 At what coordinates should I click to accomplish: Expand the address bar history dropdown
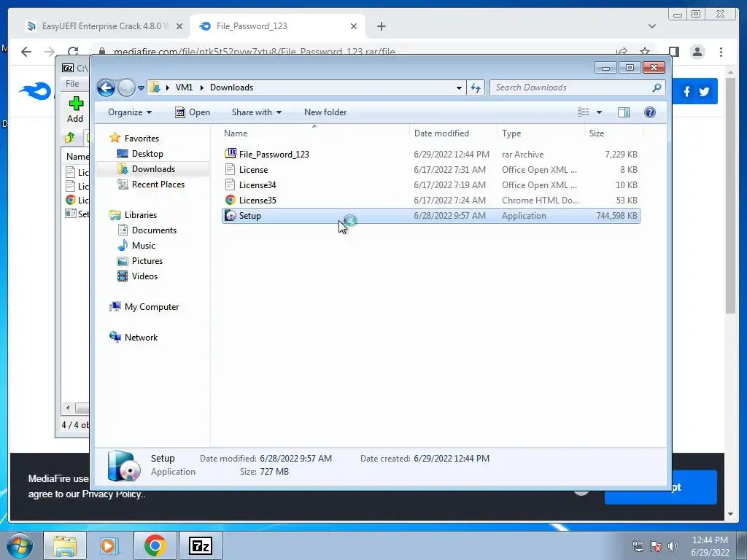459,87
